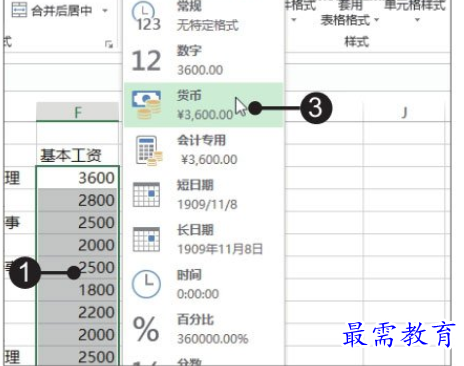Click the Short Date calendar icon

146,195
